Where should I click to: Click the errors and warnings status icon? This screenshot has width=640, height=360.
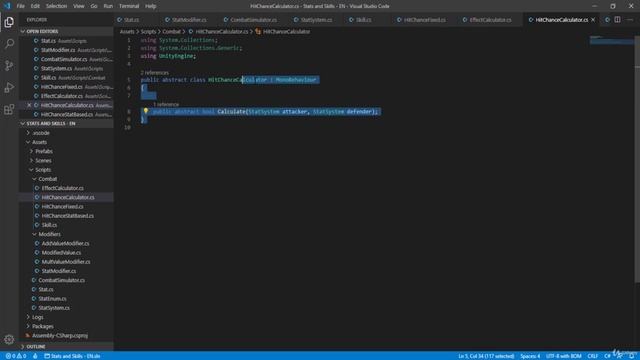[x=16, y=356]
